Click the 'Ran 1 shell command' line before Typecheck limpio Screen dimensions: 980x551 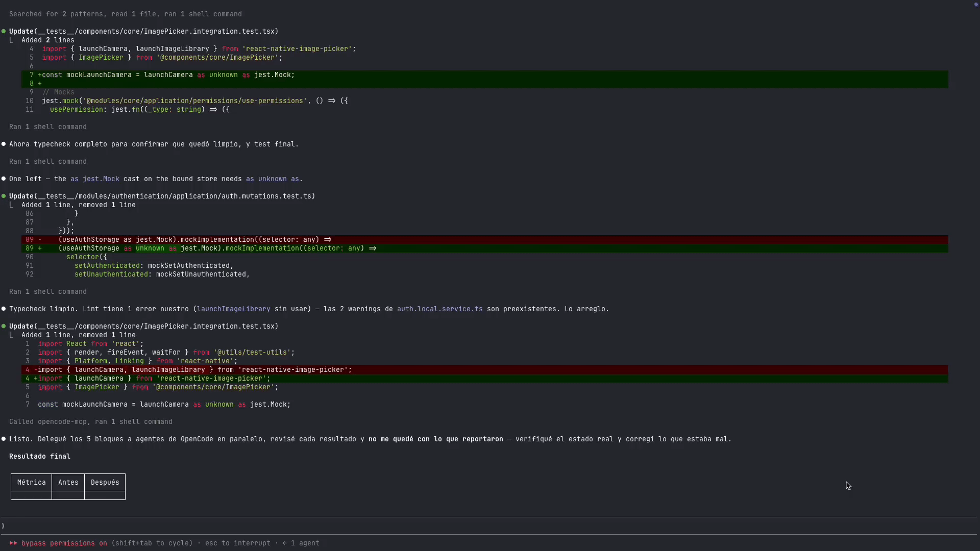[x=48, y=292]
